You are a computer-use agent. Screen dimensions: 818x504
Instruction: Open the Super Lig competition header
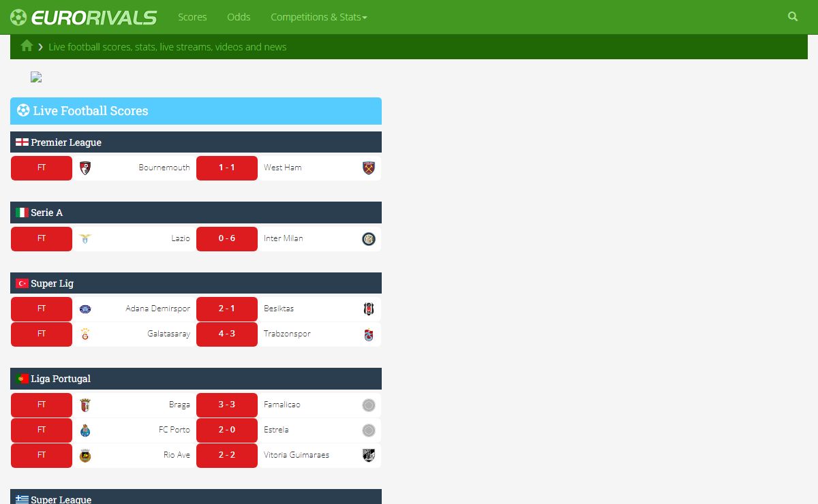pyautogui.click(x=196, y=283)
